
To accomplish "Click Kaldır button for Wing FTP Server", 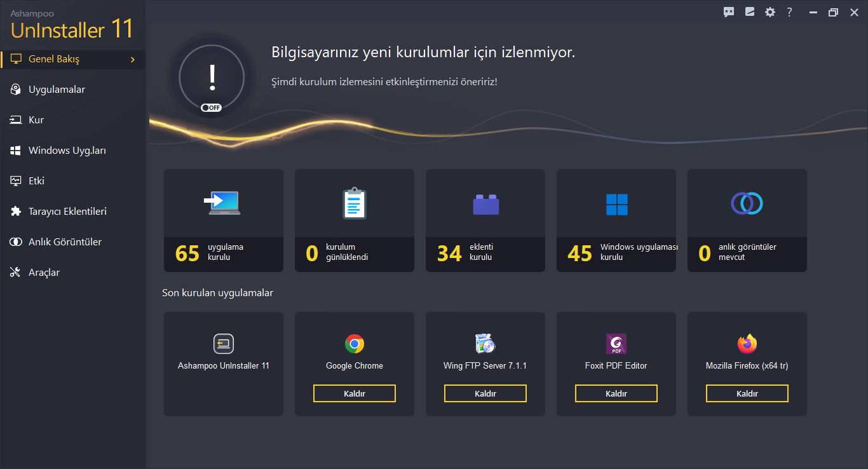I will point(485,393).
